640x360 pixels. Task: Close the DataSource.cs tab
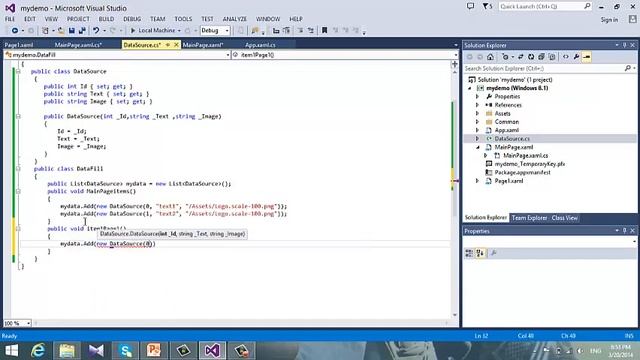coord(176,45)
